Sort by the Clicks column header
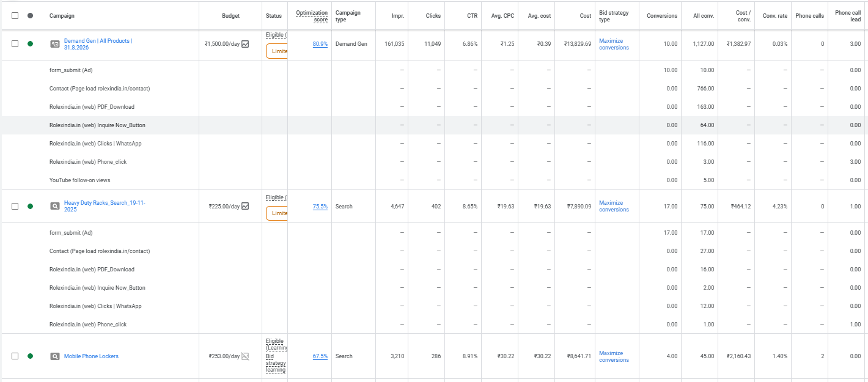This screenshot has height=382, width=868. pos(433,16)
